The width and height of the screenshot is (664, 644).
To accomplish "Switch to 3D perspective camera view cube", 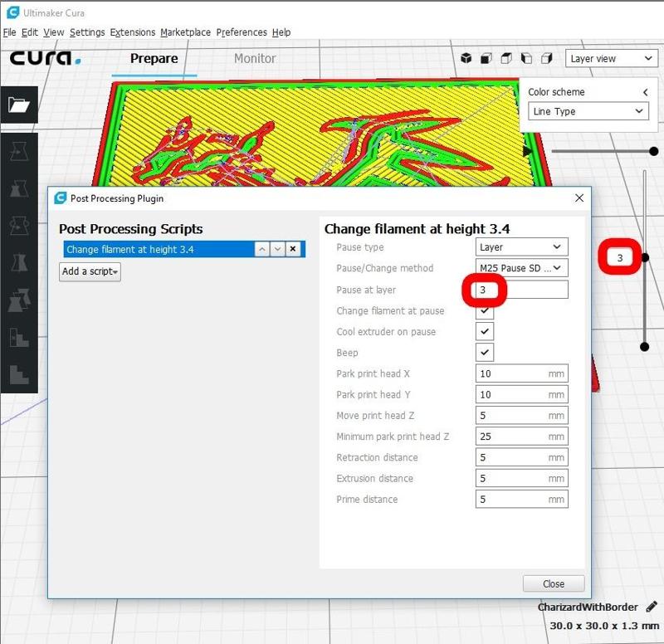I will click(466, 58).
